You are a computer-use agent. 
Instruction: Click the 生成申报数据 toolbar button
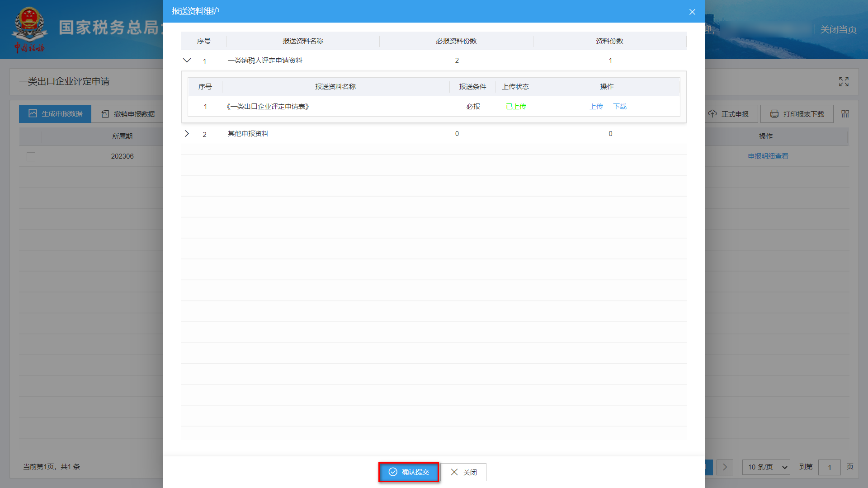(55, 114)
